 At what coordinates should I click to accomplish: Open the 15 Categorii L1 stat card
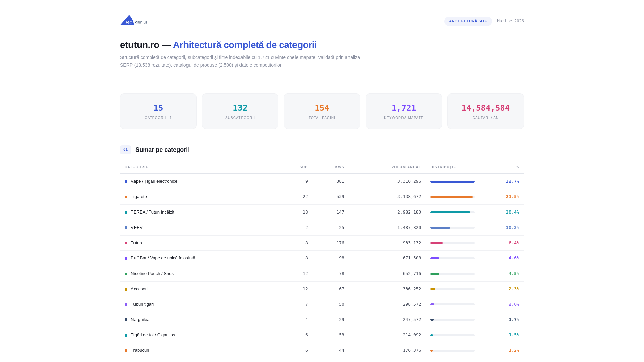(x=158, y=111)
